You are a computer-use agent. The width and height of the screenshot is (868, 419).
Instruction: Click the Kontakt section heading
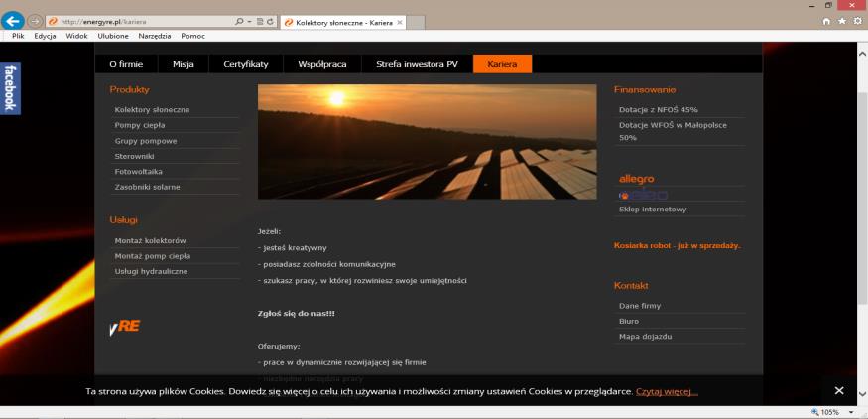(x=631, y=285)
